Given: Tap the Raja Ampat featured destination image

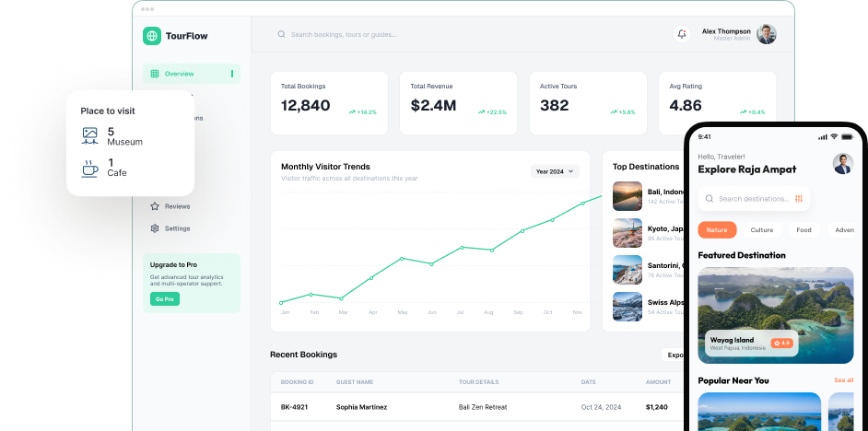Looking at the screenshot, I should 776,315.
